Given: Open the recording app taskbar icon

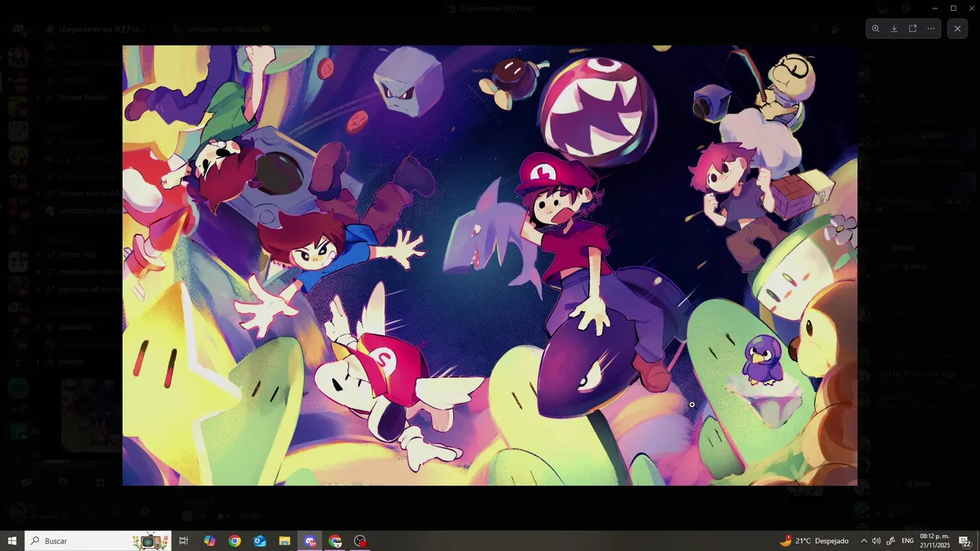Looking at the screenshot, I should pos(361,541).
